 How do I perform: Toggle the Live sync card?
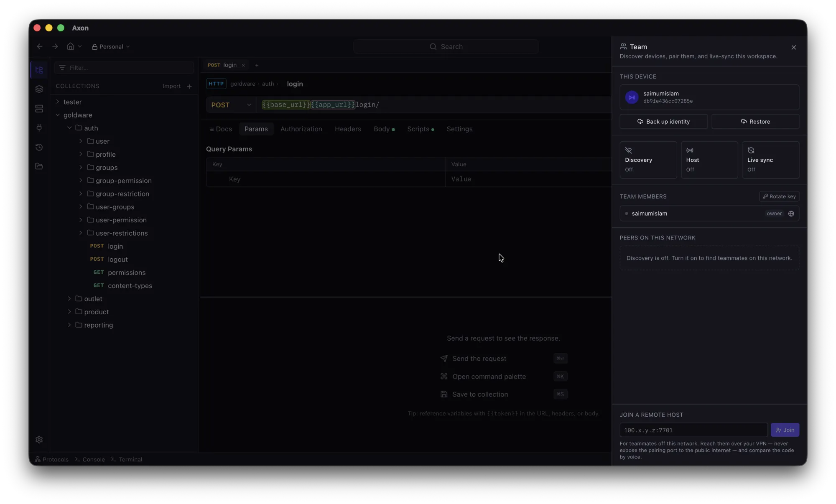click(770, 160)
